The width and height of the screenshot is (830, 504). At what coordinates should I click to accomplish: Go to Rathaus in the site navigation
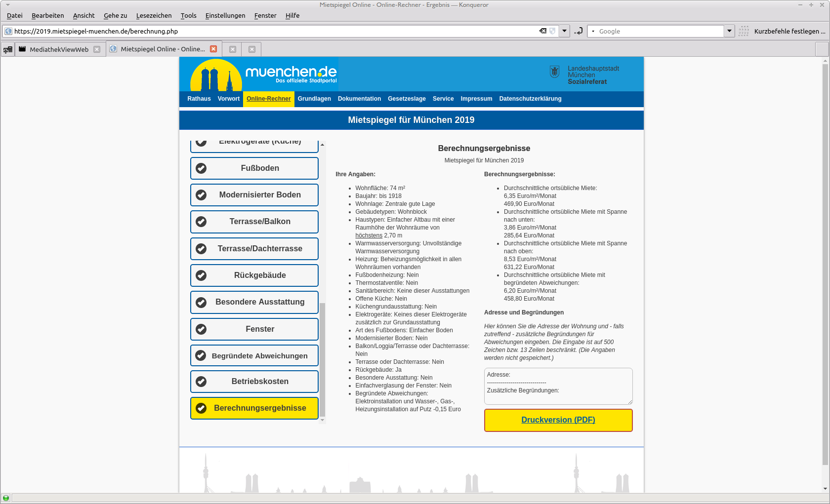coord(199,99)
